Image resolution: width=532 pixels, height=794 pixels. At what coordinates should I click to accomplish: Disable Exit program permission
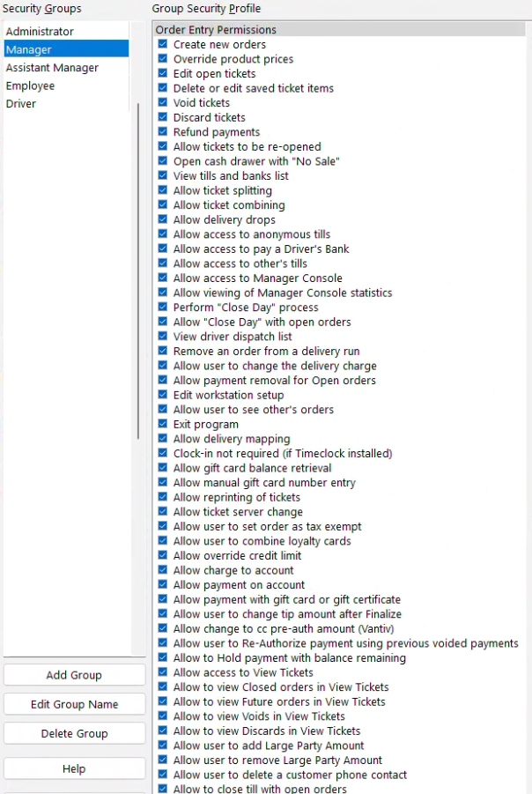(x=162, y=424)
